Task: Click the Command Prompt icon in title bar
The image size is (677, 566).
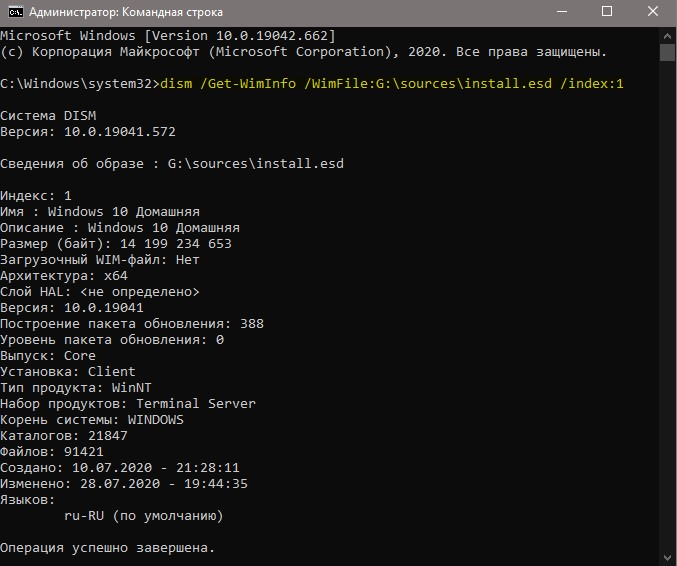Action: (x=16, y=12)
